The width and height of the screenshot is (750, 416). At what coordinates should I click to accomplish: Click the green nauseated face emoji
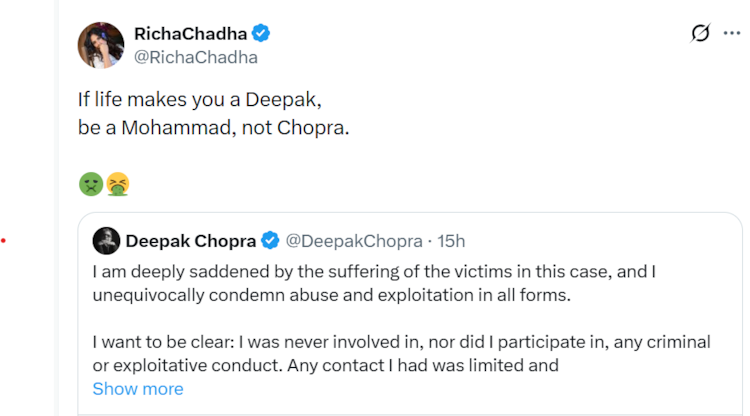pos(90,184)
